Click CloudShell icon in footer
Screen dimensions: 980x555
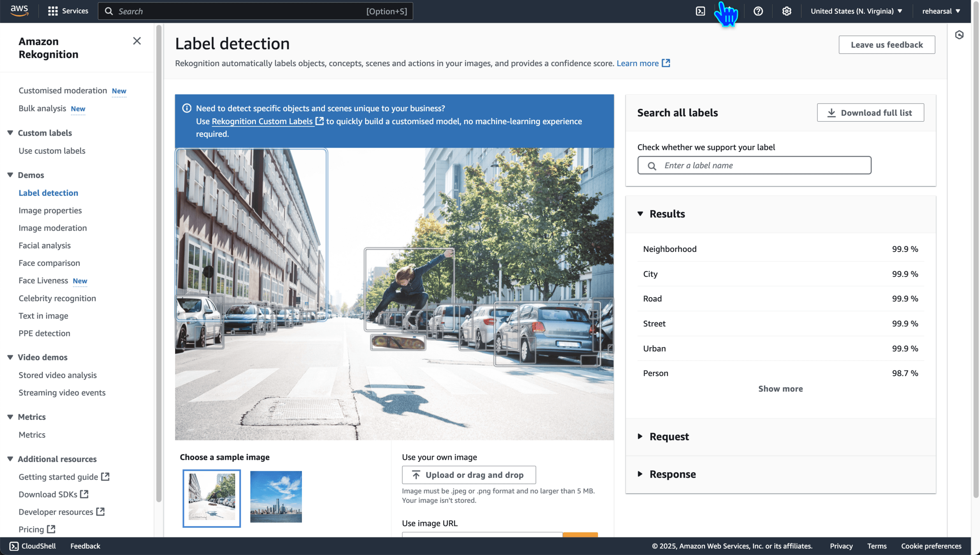click(14, 546)
